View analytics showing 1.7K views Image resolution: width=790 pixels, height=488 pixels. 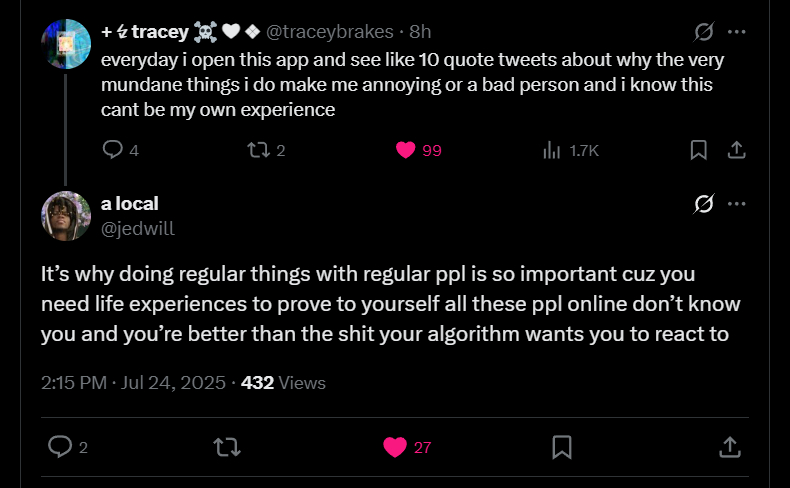pyautogui.click(x=551, y=150)
